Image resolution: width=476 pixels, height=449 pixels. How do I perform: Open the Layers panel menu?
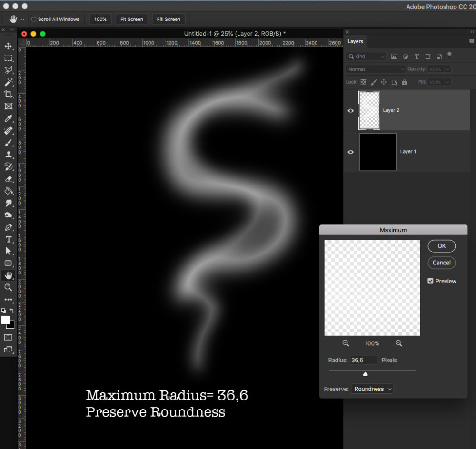(471, 41)
